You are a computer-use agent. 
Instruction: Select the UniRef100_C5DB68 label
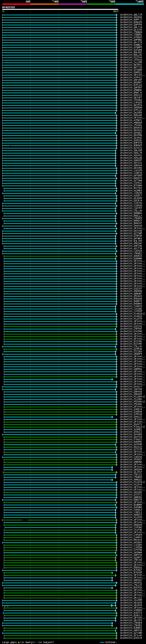coord(131,32)
